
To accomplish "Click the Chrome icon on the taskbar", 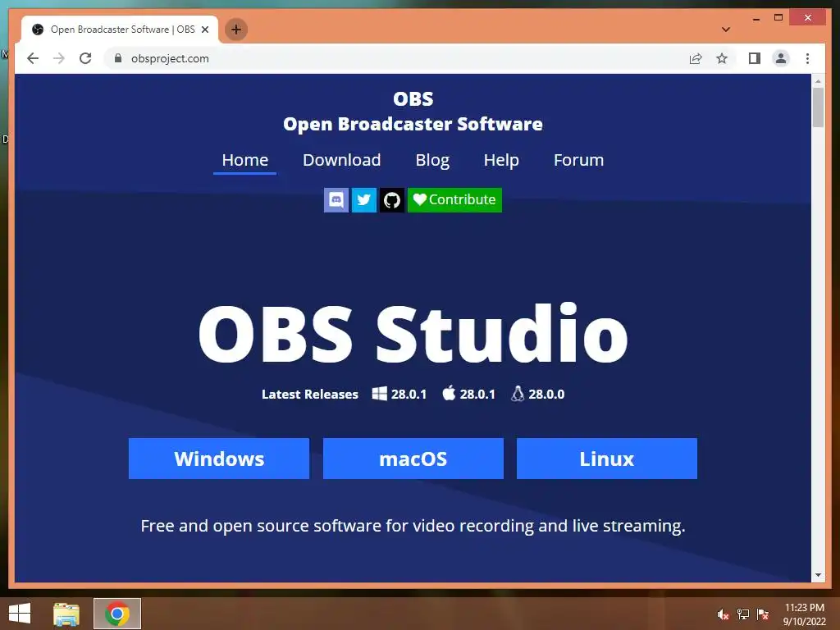I will pos(117,614).
